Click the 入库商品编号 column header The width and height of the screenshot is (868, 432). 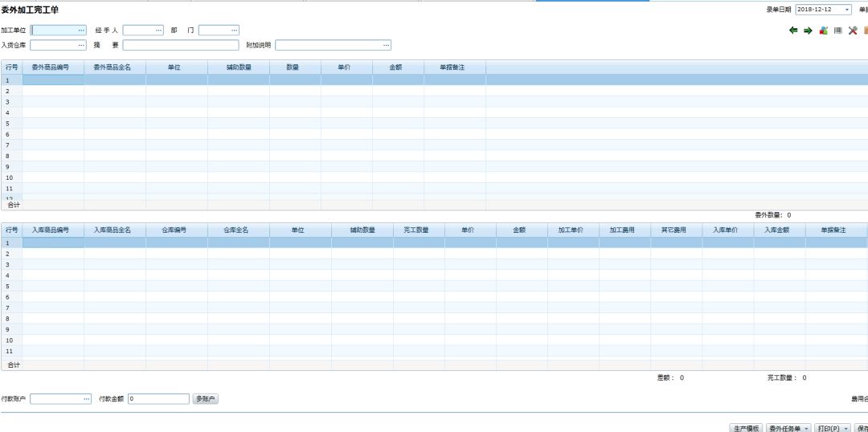pos(53,230)
